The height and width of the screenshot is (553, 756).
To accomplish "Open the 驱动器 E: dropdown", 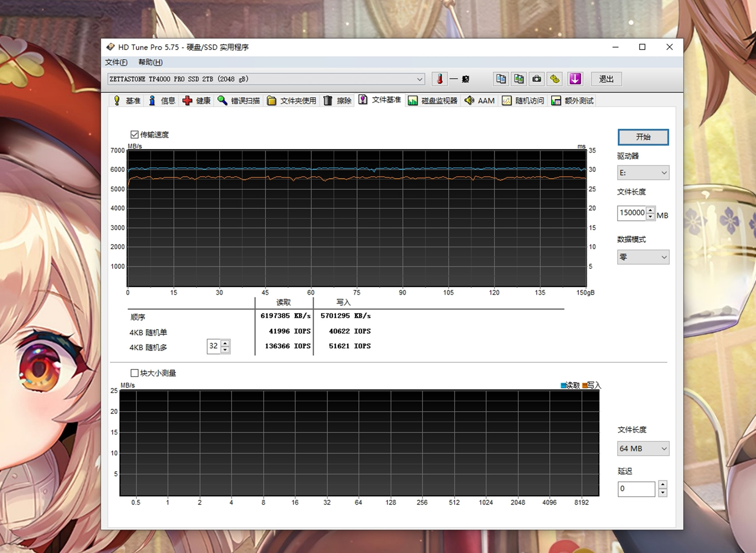I will pos(643,173).
